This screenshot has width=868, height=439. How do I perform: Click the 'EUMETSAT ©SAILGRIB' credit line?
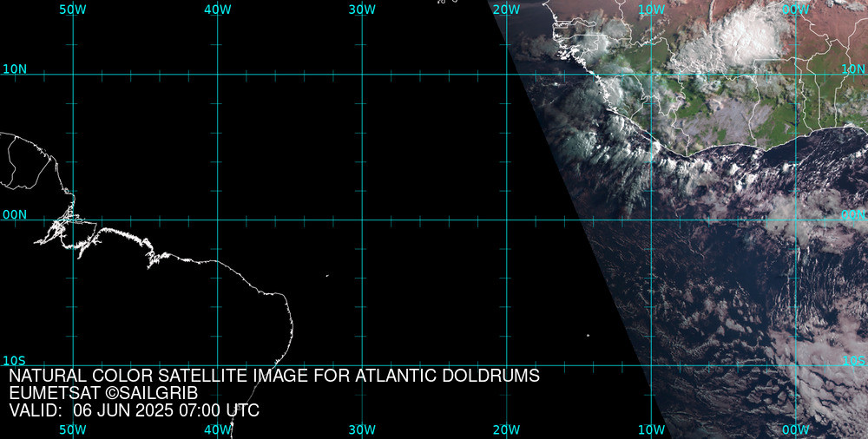[103, 394]
